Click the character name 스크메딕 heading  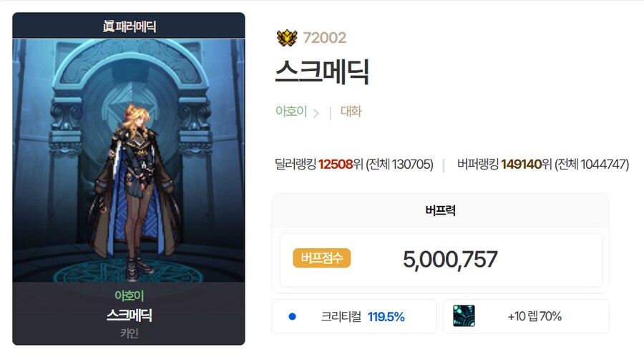coord(322,72)
